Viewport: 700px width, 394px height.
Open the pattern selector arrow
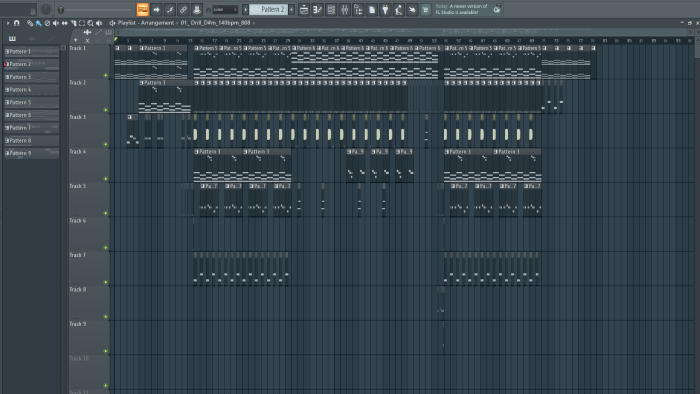pyautogui.click(x=245, y=9)
